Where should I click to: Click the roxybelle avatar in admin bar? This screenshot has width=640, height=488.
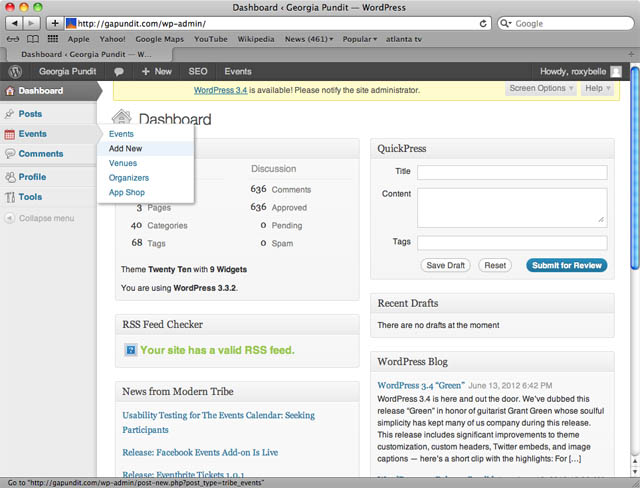(x=616, y=72)
